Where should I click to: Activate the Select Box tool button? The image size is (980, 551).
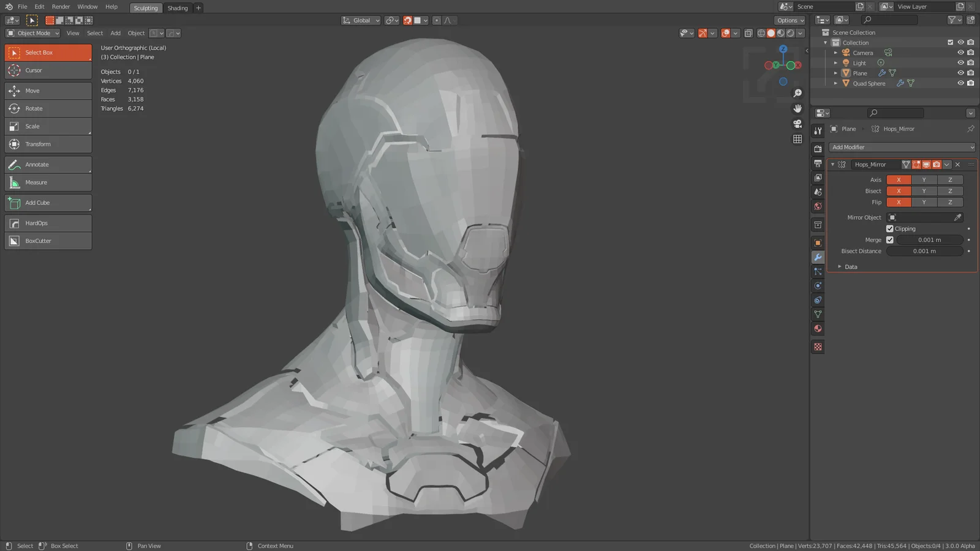coord(47,52)
